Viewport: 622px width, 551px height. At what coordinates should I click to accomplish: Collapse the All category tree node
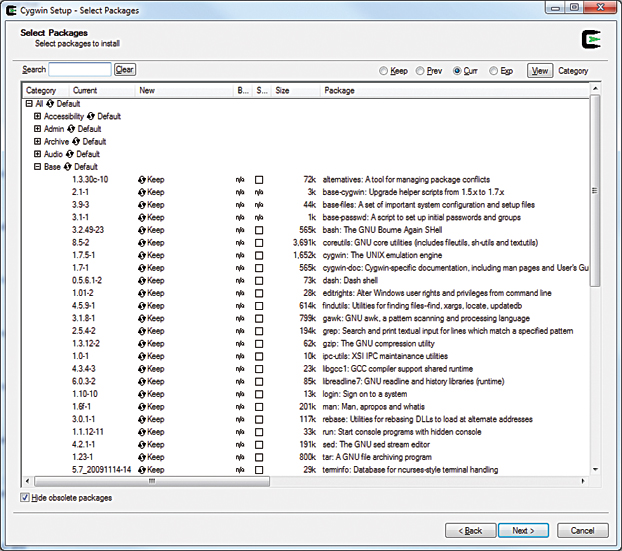point(29,104)
